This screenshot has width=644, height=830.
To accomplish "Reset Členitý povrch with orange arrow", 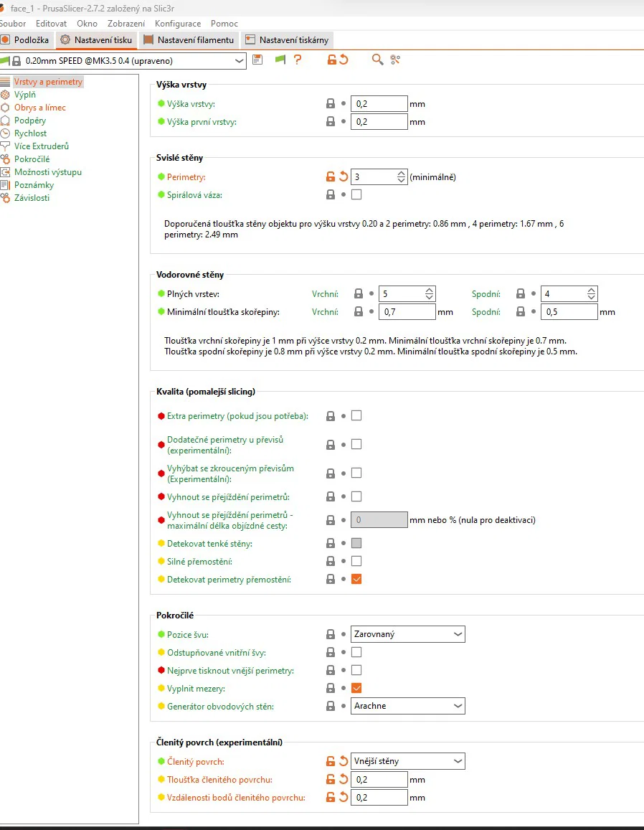I will tap(344, 762).
